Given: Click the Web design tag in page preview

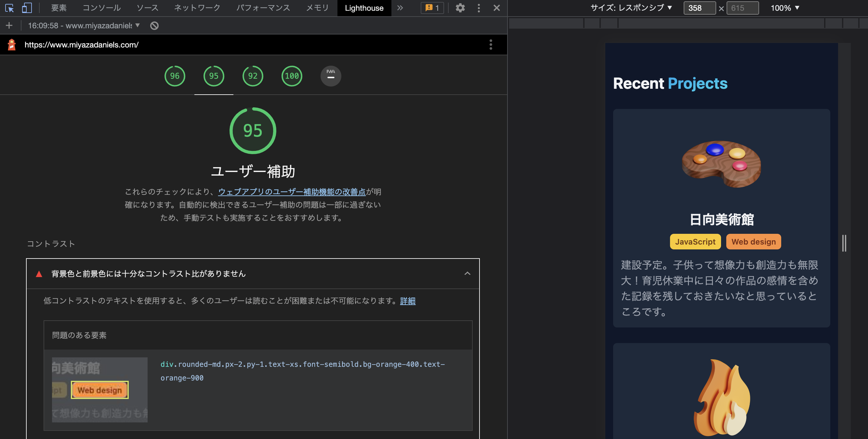Looking at the screenshot, I should pyautogui.click(x=754, y=242).
